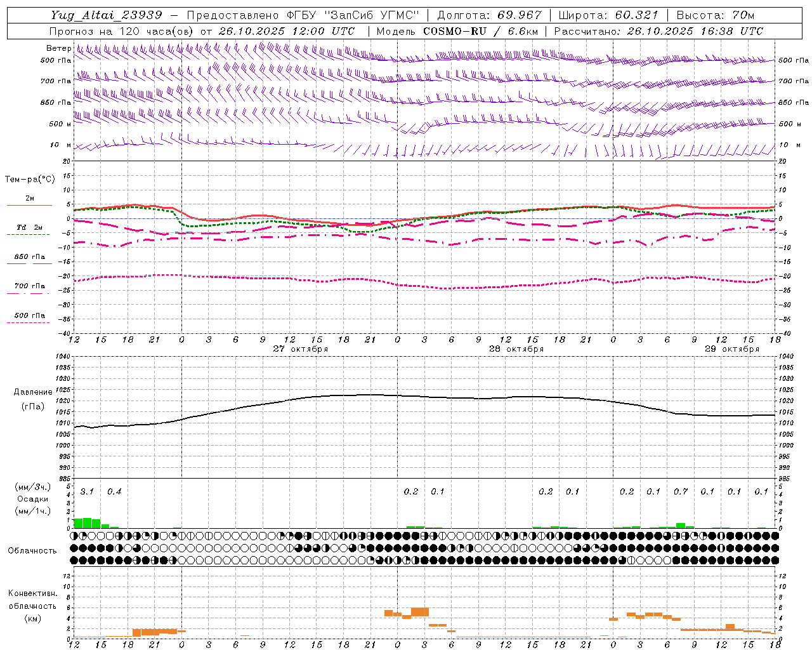Image resolution: width=812 pixels, height=650 pixels.
Task: Click the "Тем-ра(°C)" temperature label
Action: (30, 180)
